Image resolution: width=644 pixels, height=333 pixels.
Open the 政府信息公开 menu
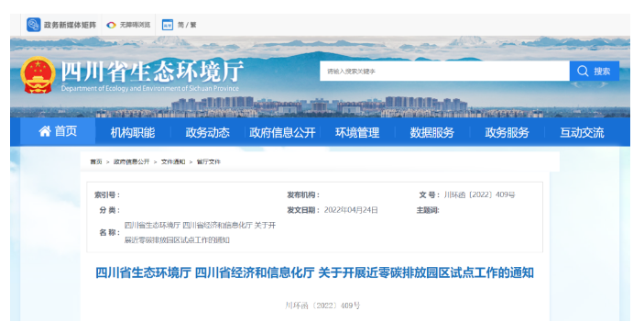tap(282, 132)
